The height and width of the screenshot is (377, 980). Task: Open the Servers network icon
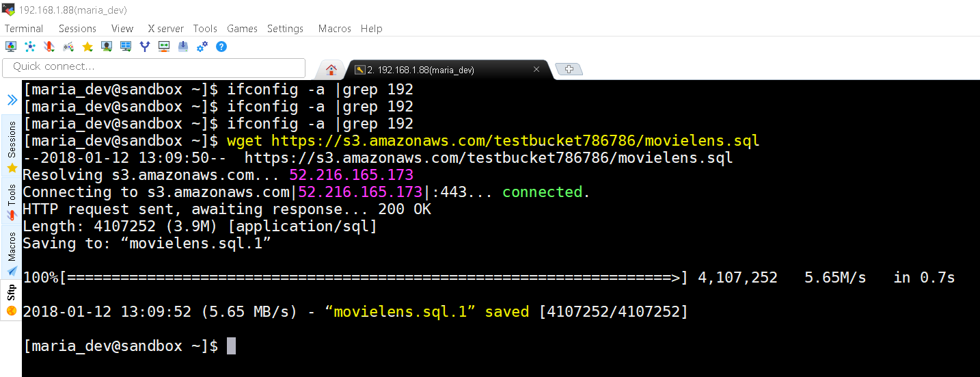coord(30,47)
